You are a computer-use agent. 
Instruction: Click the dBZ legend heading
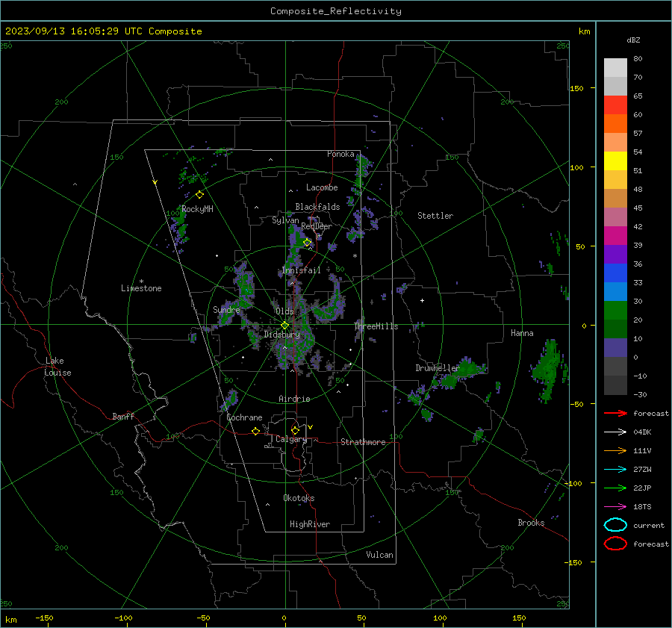(633, 40)
